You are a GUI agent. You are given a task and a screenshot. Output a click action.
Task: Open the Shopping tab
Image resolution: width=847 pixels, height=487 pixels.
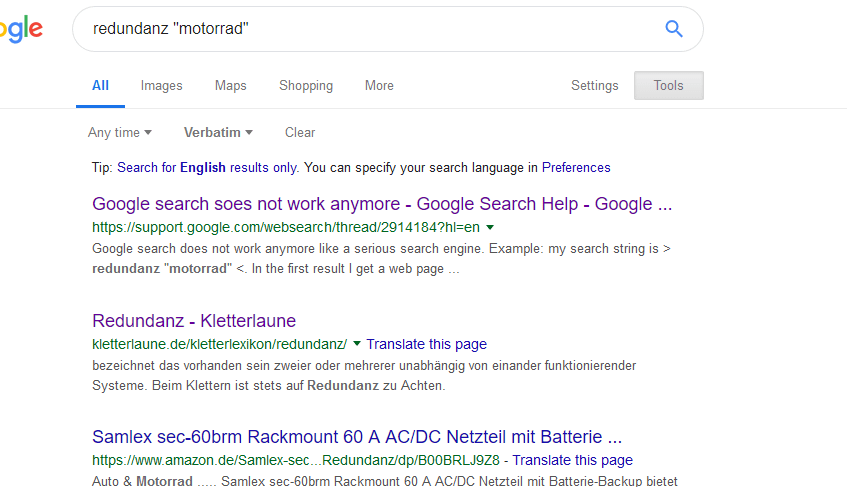click(x=306, y=86)
